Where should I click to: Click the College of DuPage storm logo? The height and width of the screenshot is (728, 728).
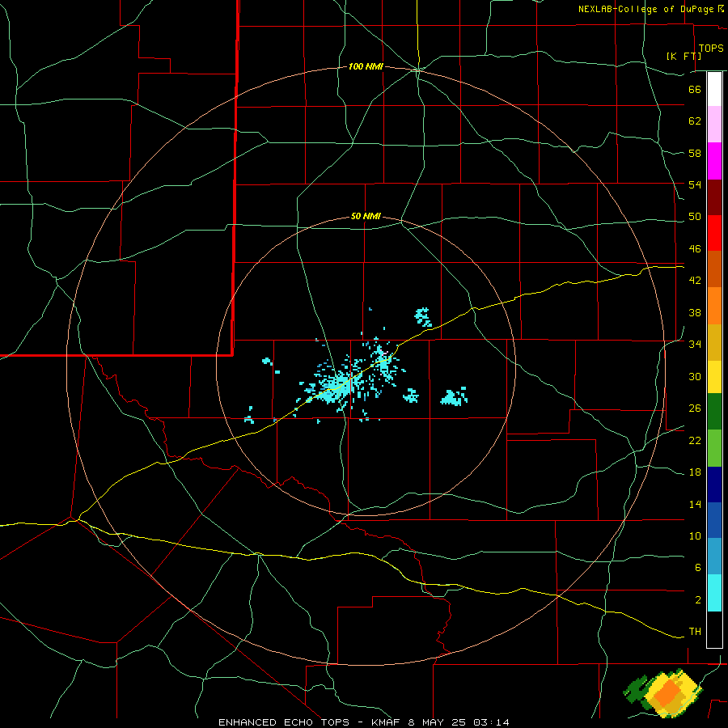[x=663, y=692]
